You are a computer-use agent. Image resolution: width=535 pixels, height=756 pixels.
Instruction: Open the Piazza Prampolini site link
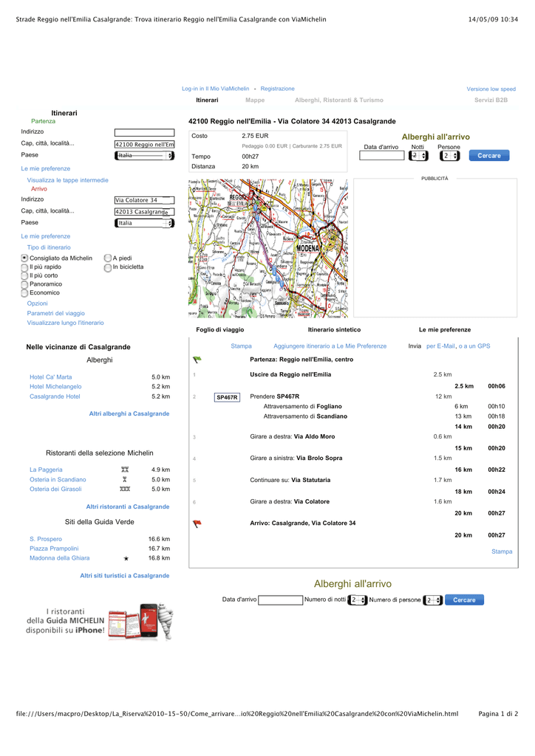coord(54,549)
